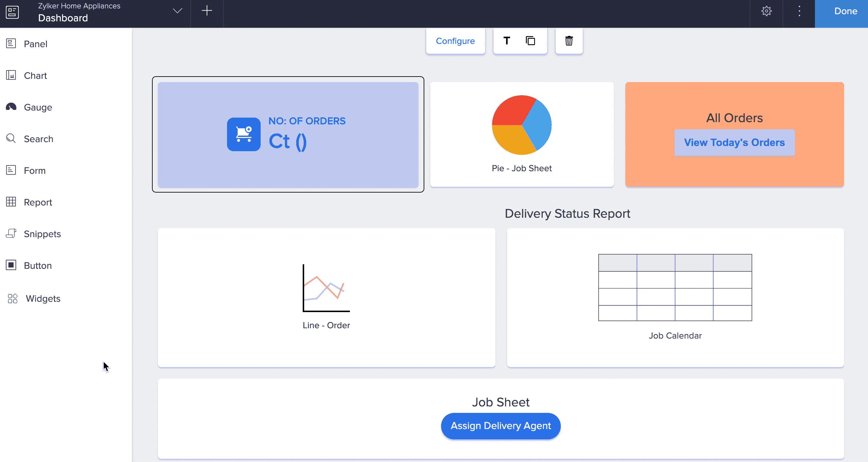Click View Today's Orders button
The image size is (868, 462).
(x=734, y=142)
